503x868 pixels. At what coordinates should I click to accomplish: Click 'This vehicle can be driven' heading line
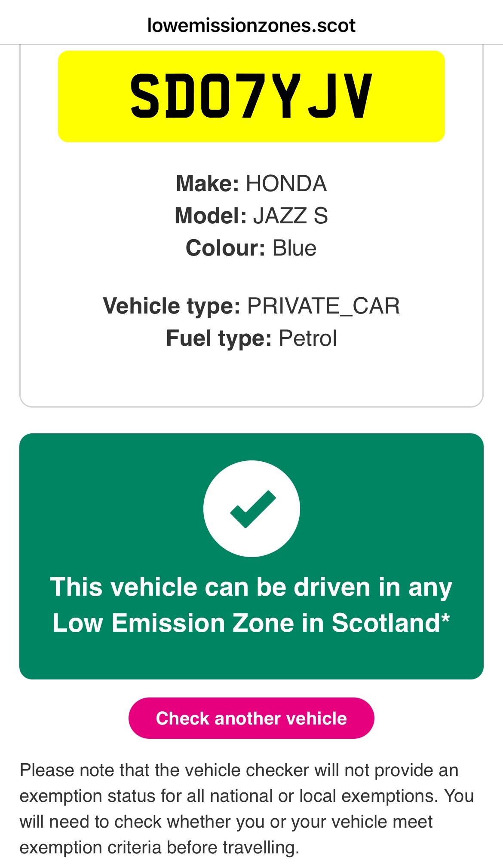pos(252,587)
